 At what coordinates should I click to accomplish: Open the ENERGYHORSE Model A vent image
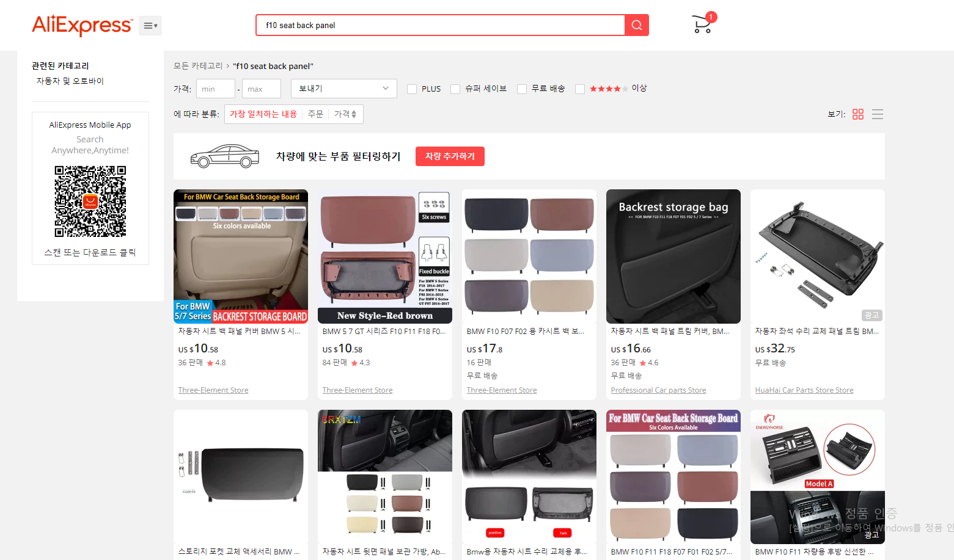click(x=818, y=477)
